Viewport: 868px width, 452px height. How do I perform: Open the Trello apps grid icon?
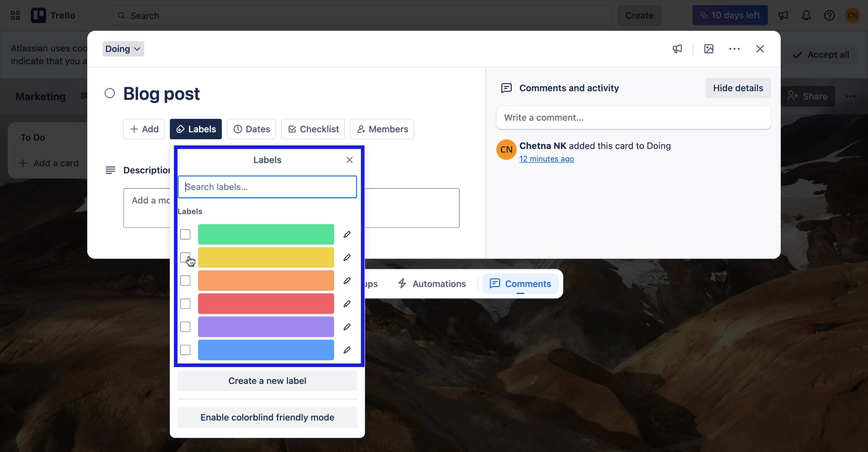tap(15, 15)
